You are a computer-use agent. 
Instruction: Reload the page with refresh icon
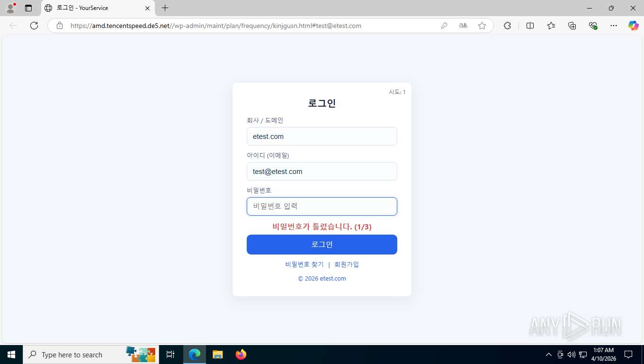pos(34,26)
